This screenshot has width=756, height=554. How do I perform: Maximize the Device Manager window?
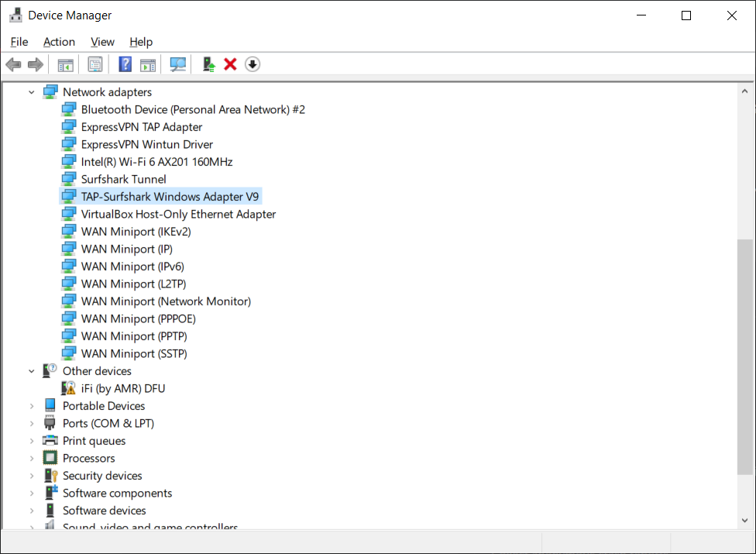tap(686, 15)
